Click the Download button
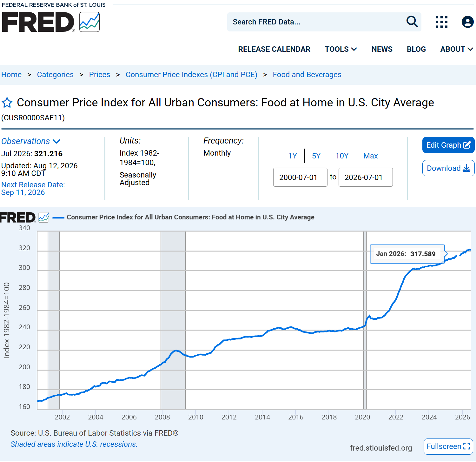Viewport: 476px width, 462px height. pos(448,168)
